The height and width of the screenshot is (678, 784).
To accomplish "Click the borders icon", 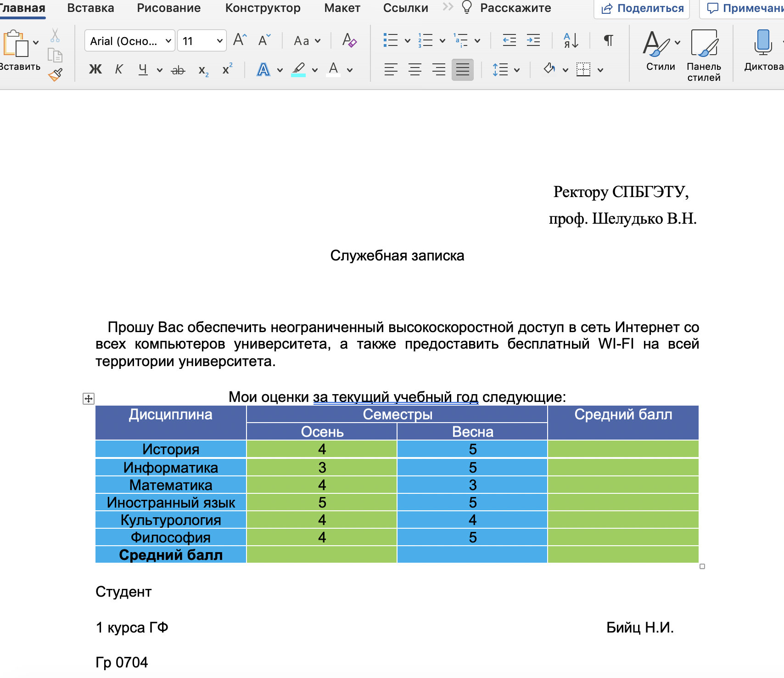I will click(x=583, y=69).
